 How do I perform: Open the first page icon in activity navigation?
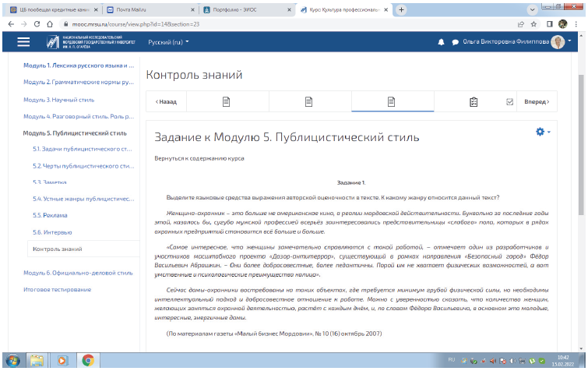click(x=227, y=101)
